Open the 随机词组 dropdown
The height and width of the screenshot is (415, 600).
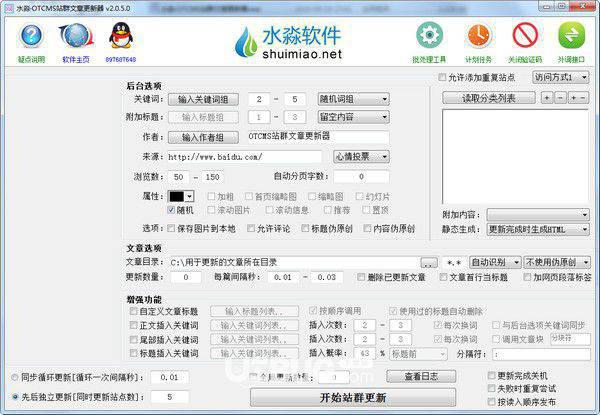click(x=354, y=99)
